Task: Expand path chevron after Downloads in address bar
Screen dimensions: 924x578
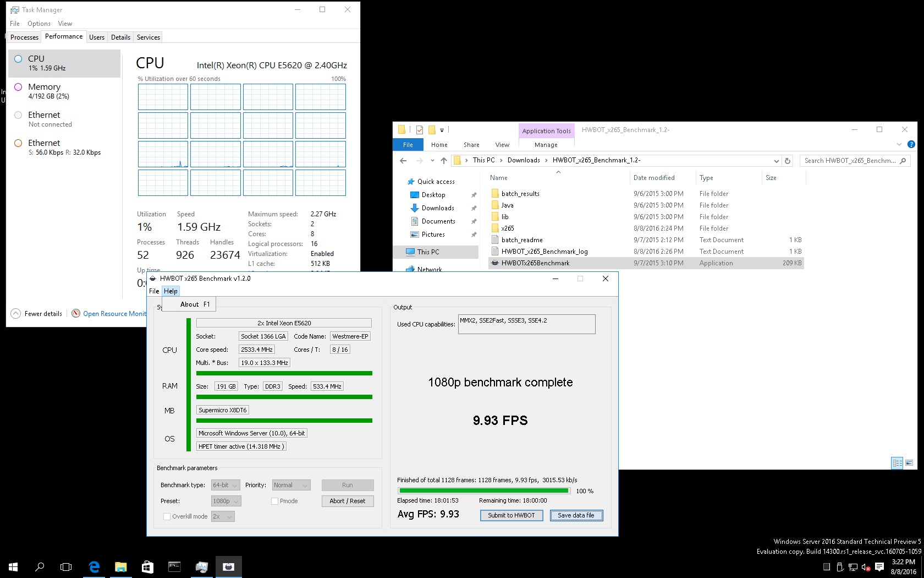Action: tap(546, 160)
